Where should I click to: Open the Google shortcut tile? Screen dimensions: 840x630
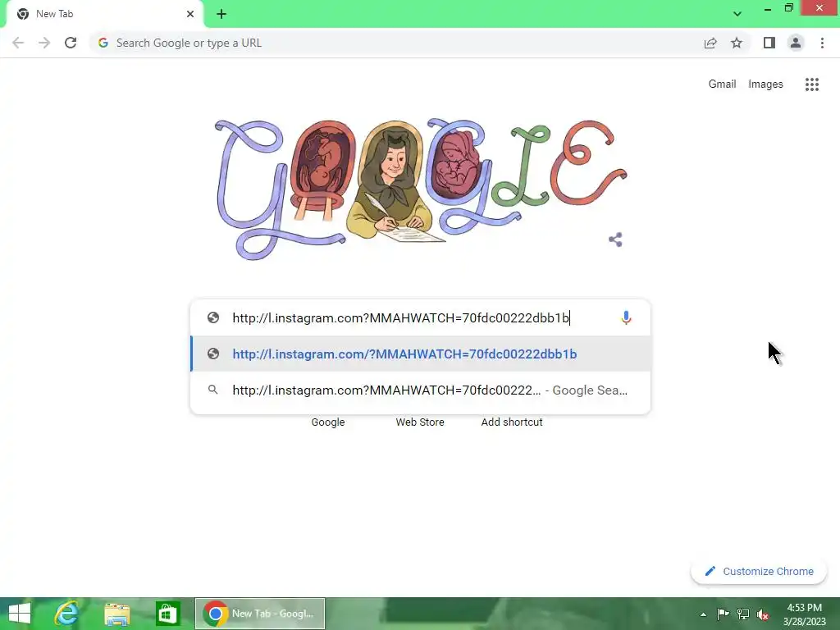tap(328, 422)
